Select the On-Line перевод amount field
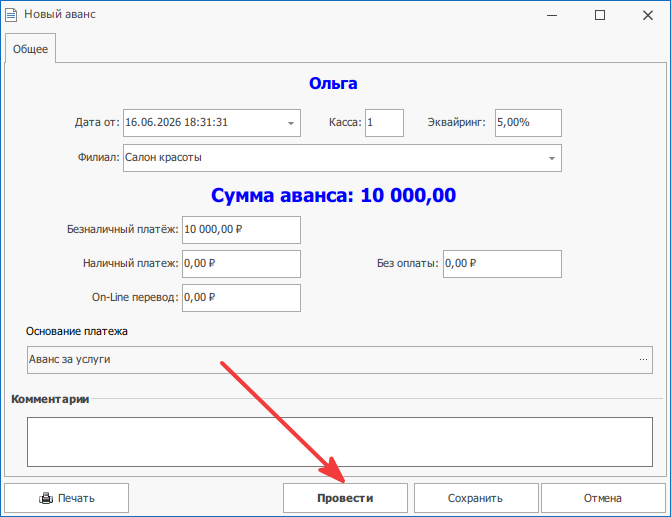The height and width of the screenshot is (517, 671). [x=241, y=298]
